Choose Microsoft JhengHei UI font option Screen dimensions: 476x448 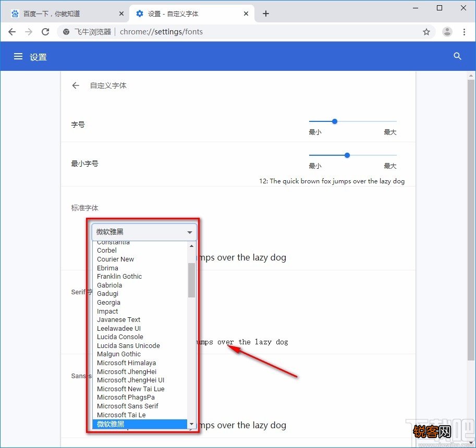tap(140, 380)
